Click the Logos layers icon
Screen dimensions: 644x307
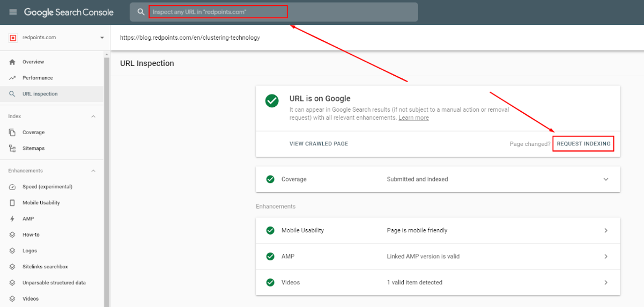pos(12,251)
